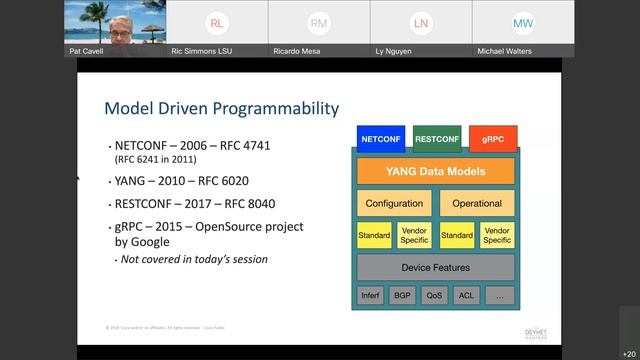Click the Configuration block in diagram
This screenshot has width=640, height=360.
(394, 203)
